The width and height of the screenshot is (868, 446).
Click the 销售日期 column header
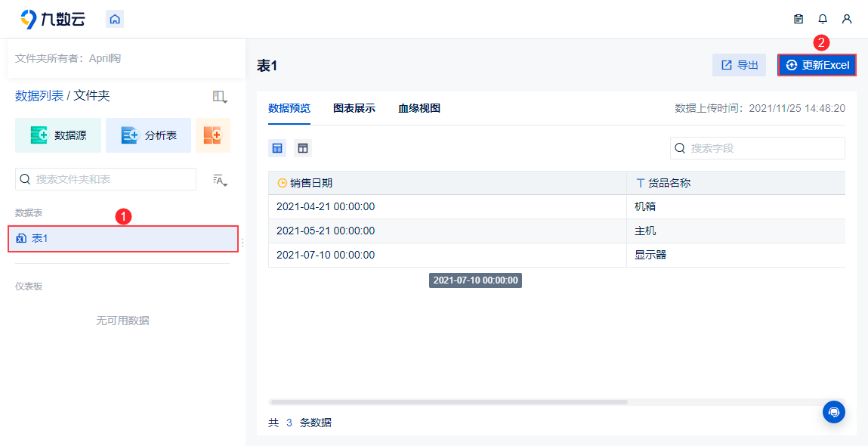click(x=447, y=183)
